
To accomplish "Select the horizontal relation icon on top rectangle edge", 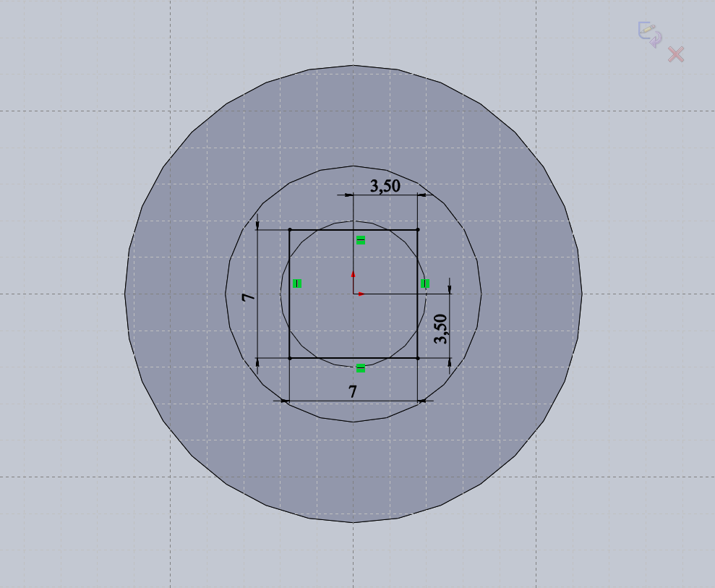I will 361,240.
